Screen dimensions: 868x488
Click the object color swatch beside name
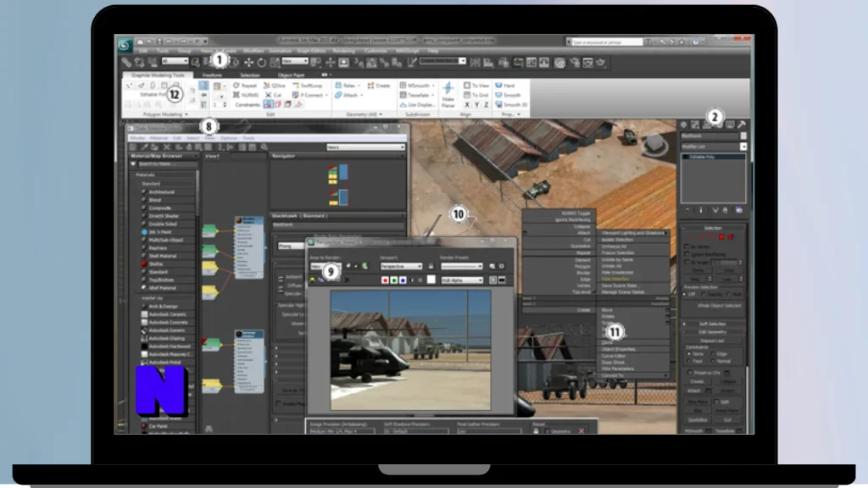pos(743,136)
